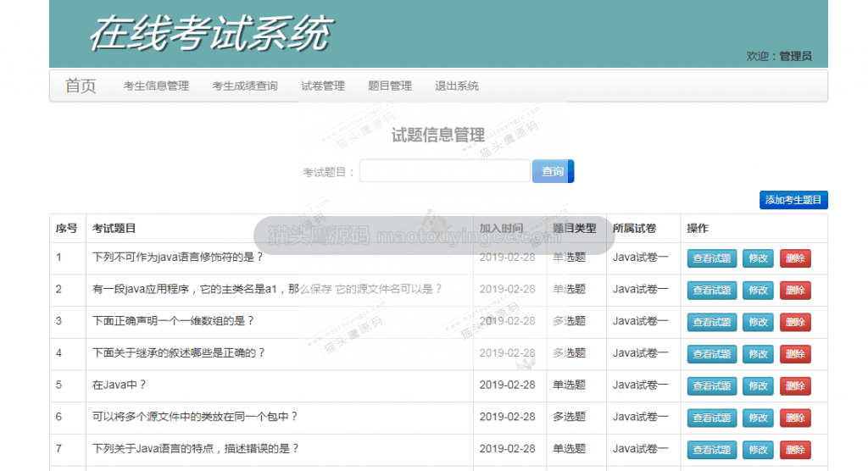Click the 操作 column header
The image size is (868, 471).
pyautogui.click(x=698, y=228)
